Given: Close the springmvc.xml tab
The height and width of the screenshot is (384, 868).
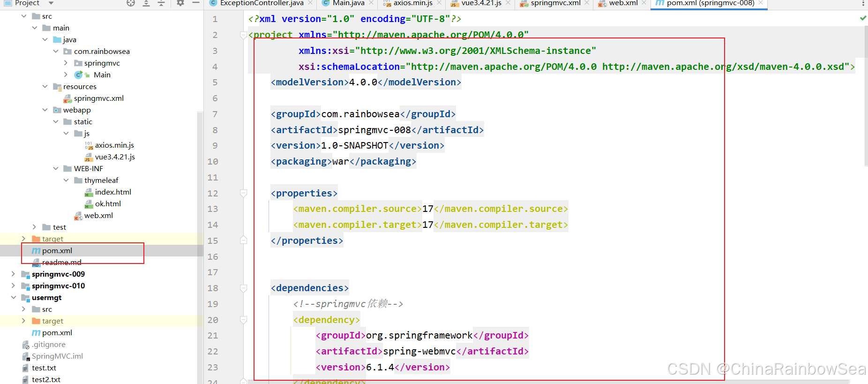Looking at the screenshot, I should tap(587, 3).
